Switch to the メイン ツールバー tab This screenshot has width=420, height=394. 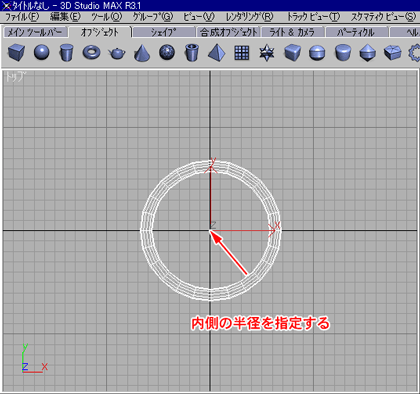pos(35,32)
